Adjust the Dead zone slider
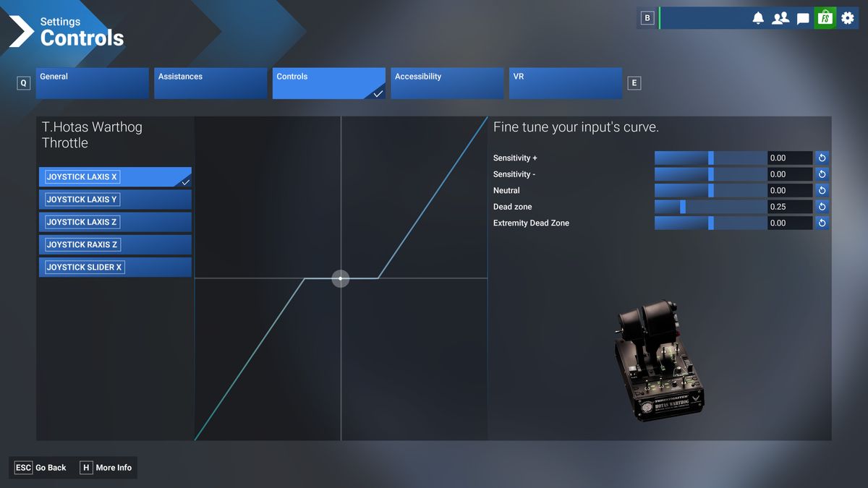The width and height of the screenshot is (868, 488). click(710, 207)
